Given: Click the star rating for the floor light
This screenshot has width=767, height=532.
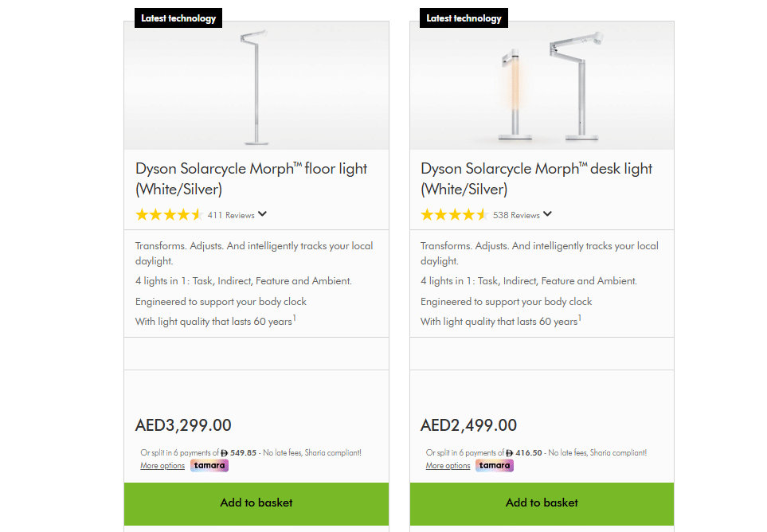Looking at the screenshot, I should click(x=169, y=215).
